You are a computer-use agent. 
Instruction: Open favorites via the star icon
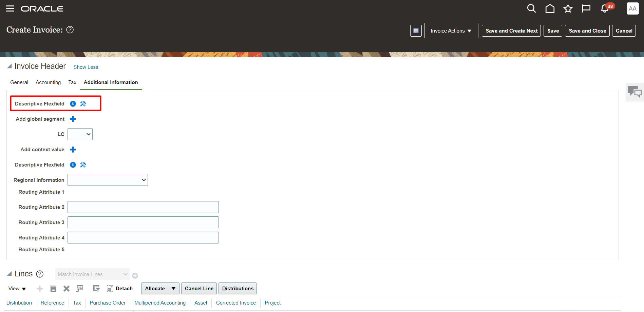(x=568, y=8)
